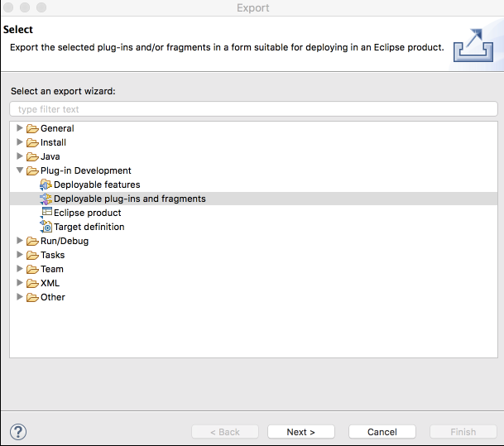Click the XML folder icon
This screenshot has width=504, height=446.
coord(32,284)
